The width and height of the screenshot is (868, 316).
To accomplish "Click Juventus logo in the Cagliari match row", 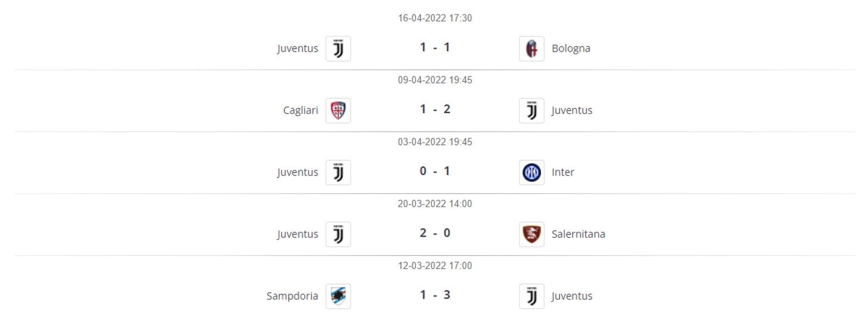I will pos(532,111).
